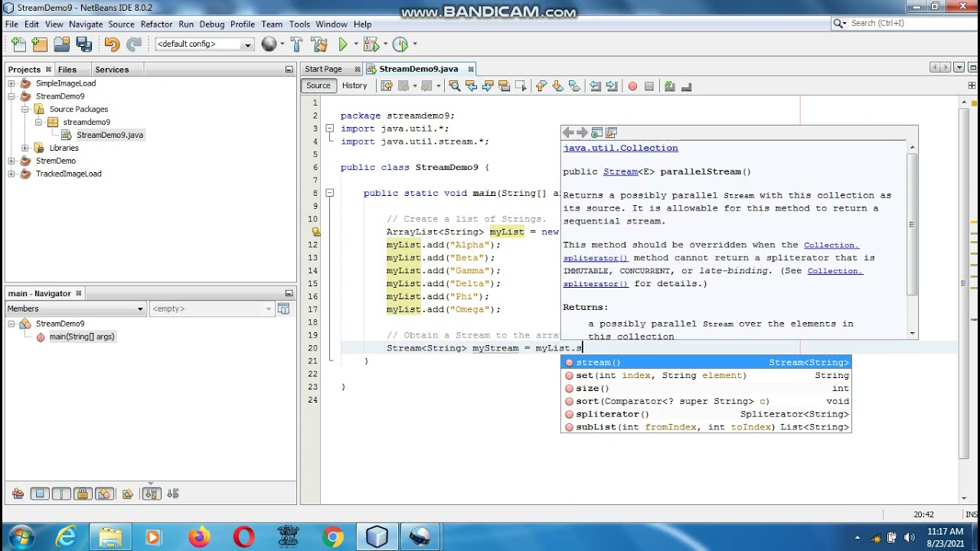
Task: Click the Uncomment editor toolbar icon
Action: coord(687,86)
